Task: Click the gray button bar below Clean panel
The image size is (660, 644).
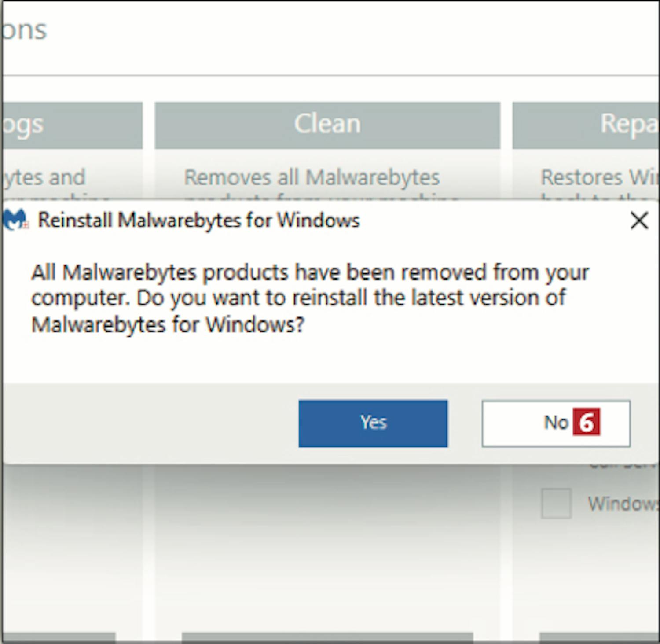Action: pyautogui.click(x=327, y=638)
